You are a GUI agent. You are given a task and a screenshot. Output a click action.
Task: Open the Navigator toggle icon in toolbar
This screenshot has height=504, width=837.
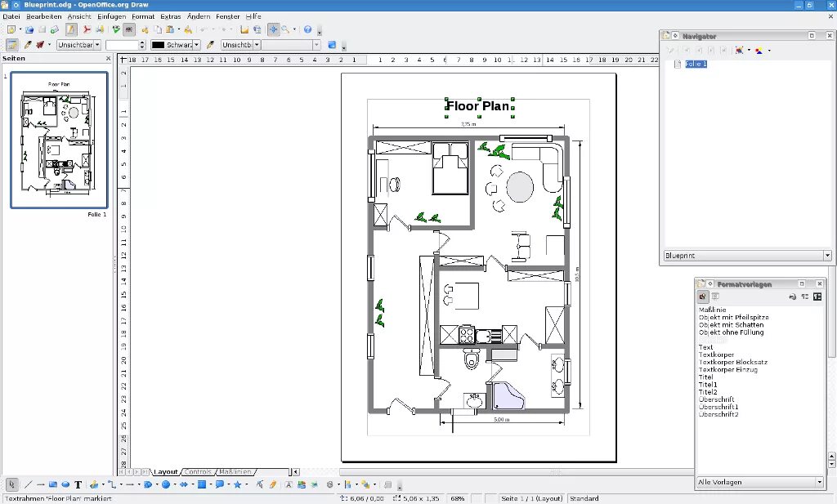click(273, 30)
